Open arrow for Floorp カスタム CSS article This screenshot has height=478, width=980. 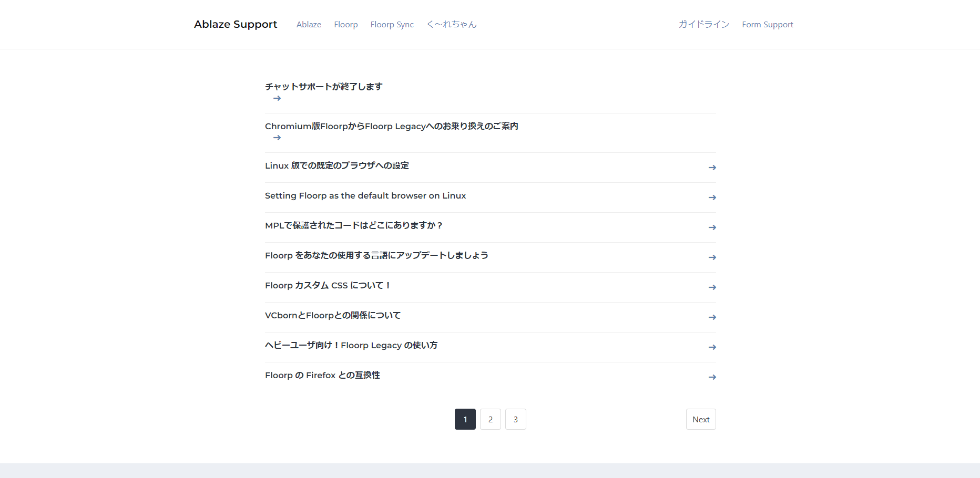tap(712, 287)
